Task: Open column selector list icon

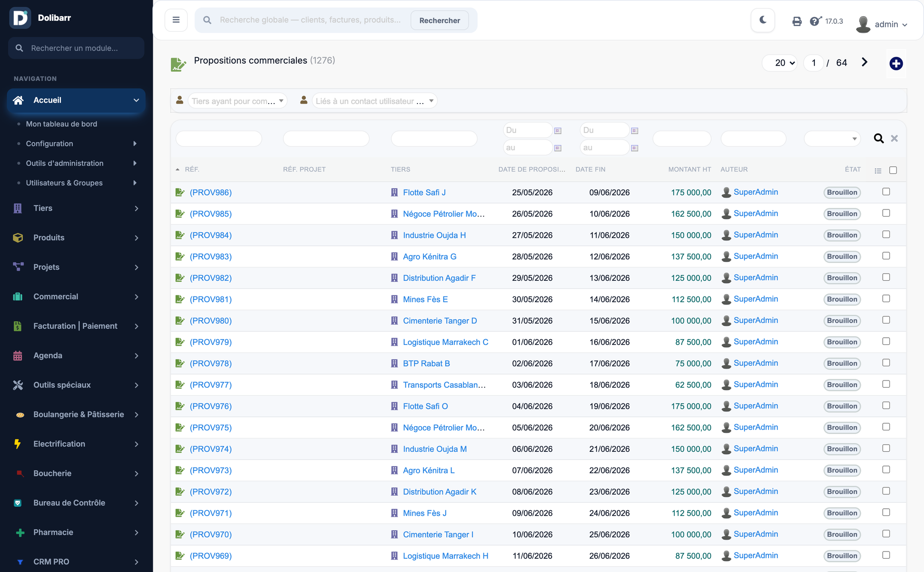Action: tap(878, 171)
